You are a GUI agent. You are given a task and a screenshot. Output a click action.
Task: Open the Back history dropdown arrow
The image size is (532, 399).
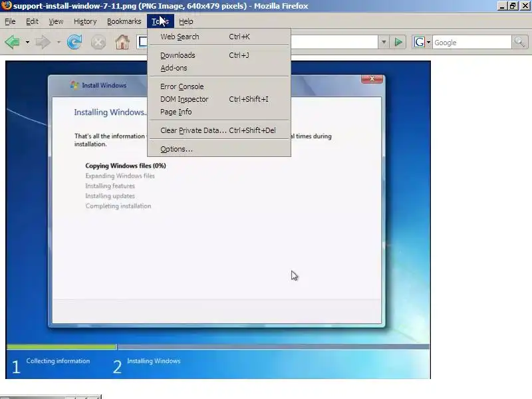tap(27, 43)
